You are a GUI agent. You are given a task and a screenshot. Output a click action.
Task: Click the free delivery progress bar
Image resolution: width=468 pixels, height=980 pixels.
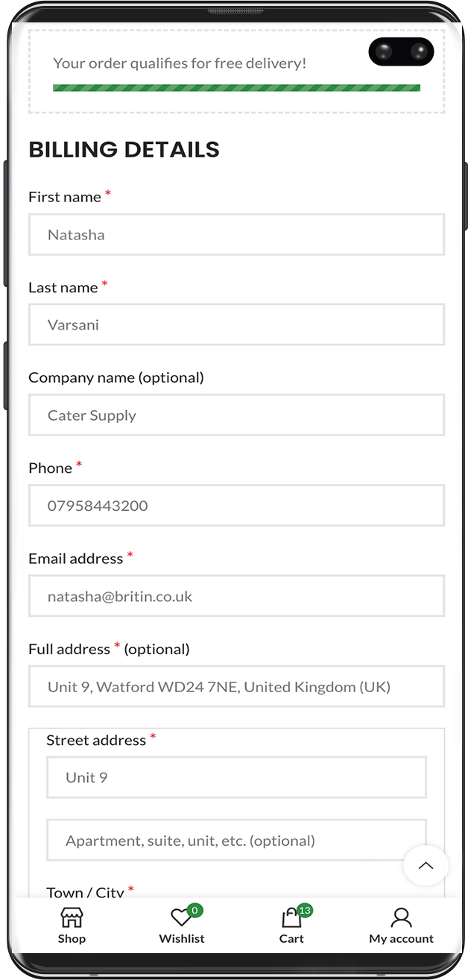236,88
